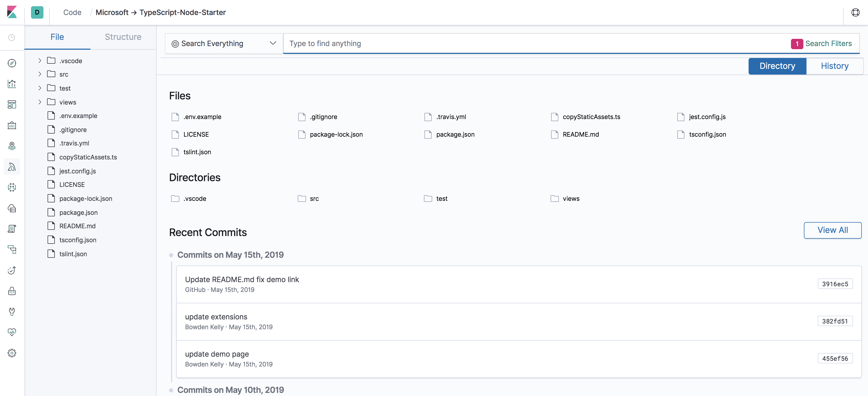The height and width of the screenshot is (396, 868).
Task: Open the Search Everything dropdown
Action: 224,43
